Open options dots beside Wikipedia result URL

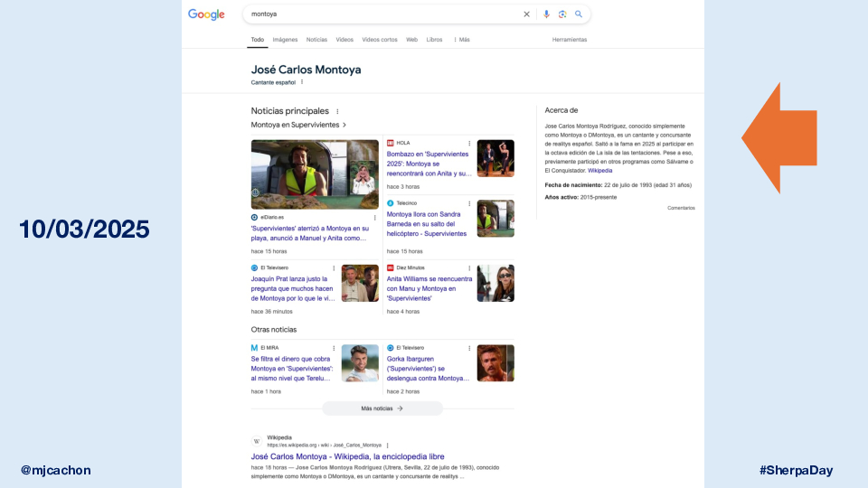(388, 445)
